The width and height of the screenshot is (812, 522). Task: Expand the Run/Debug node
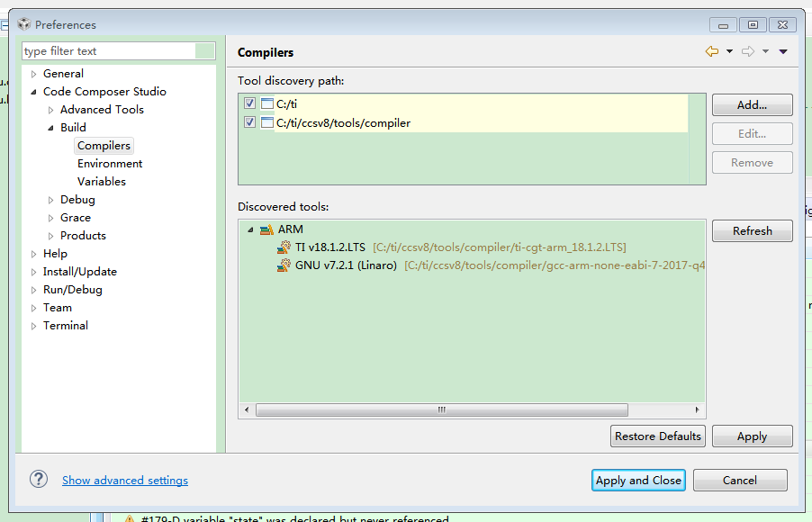point(33,290)
